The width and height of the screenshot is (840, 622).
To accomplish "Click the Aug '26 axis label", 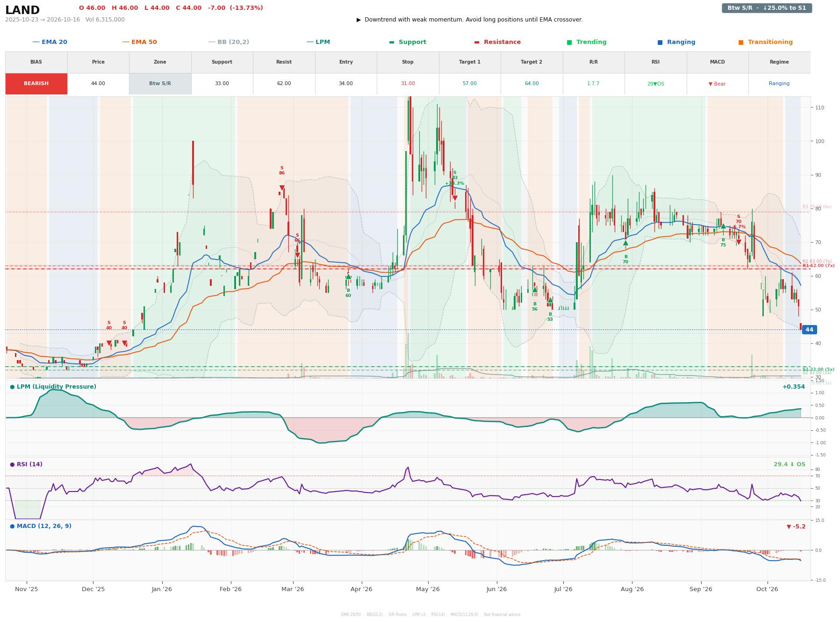I will [x=632, y=589].
